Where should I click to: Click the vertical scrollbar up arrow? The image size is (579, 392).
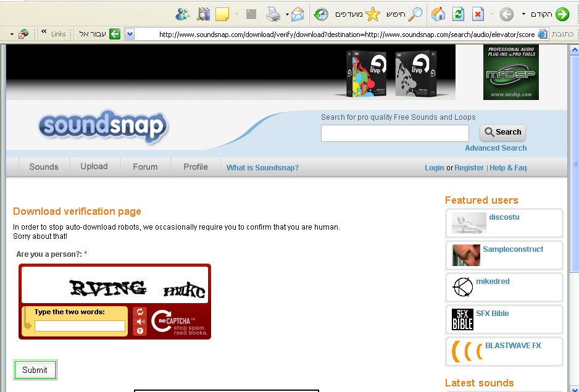pos(575,49)
